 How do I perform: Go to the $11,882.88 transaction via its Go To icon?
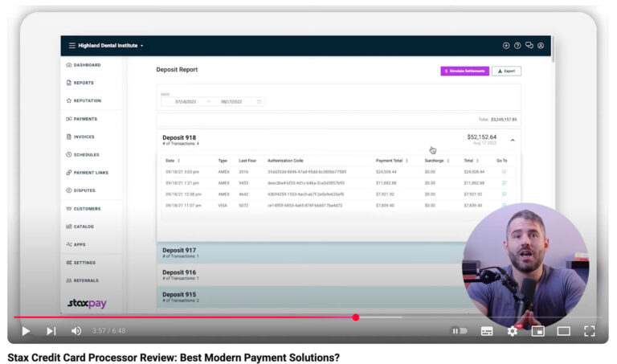(x=504, y=183)
